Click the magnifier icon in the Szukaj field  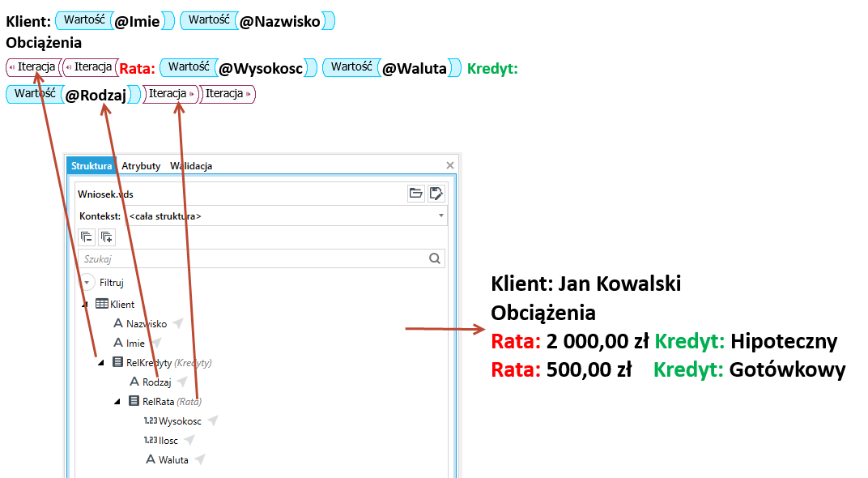click(435, 258)
